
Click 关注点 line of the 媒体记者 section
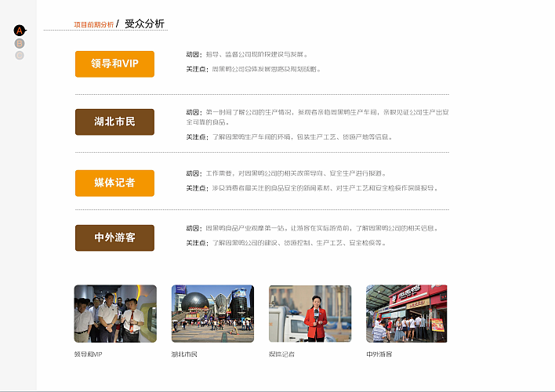(x=312, y=188)
